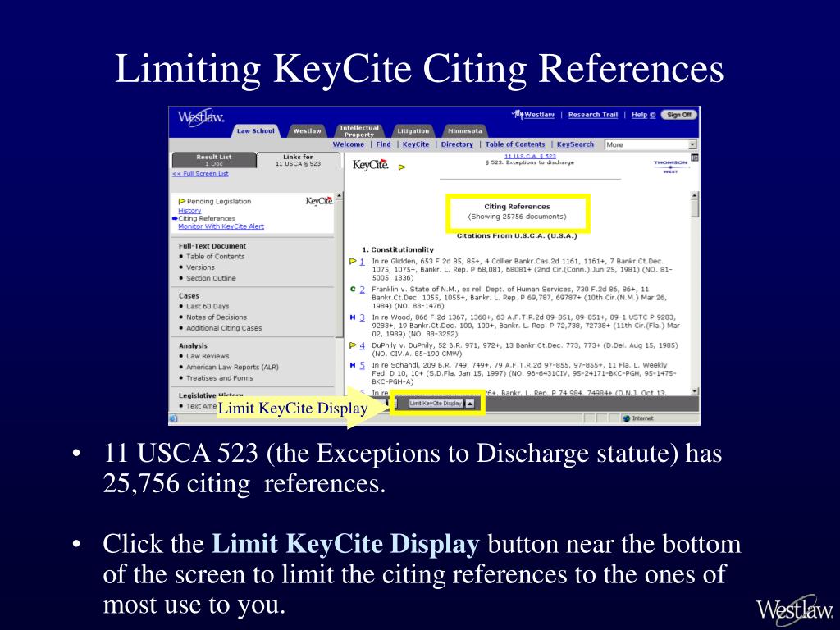Select Additional Citing Cases
The image size is (840, 630).
(224, 328)
